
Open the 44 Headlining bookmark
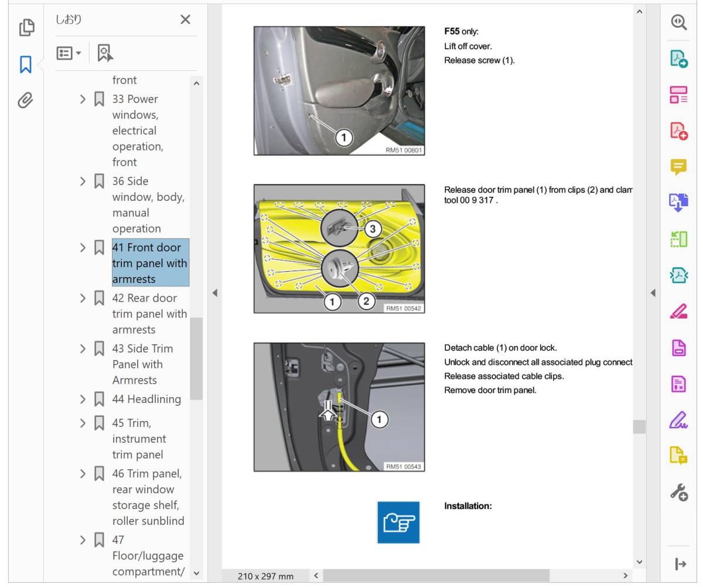[x=146, y=399]
